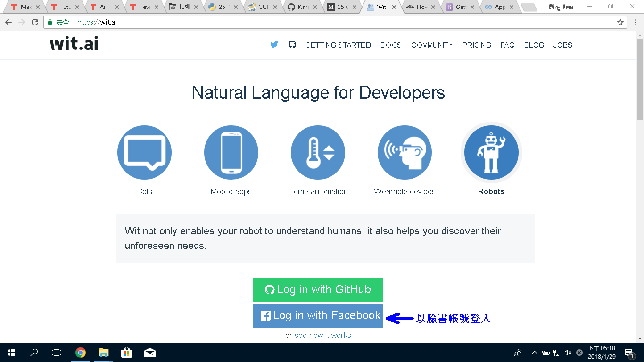Screen dimensions: 644x362
Task: Open GETTING STARTED in the navigation menu
Action: 338,45
